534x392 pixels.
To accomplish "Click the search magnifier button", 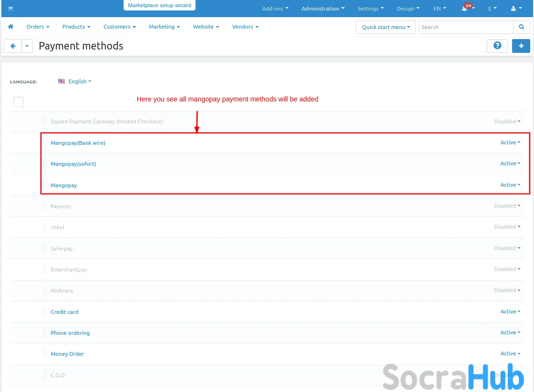I will pyautogui.click(x=522, y=27).
